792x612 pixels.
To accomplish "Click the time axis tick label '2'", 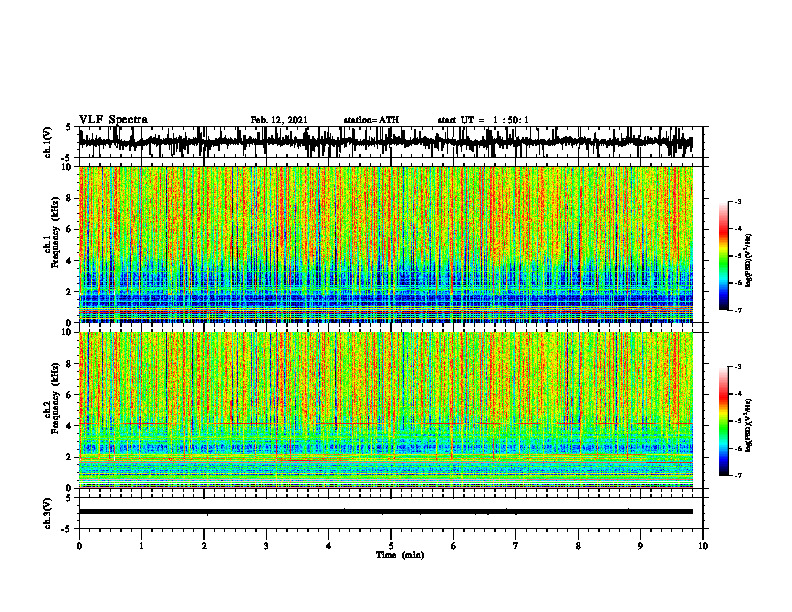I will click(204, 546).
